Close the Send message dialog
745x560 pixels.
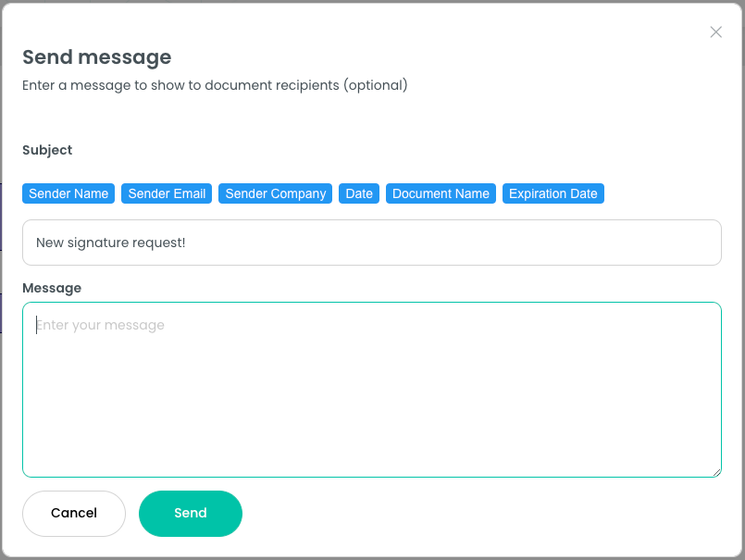tap(715, 31)
